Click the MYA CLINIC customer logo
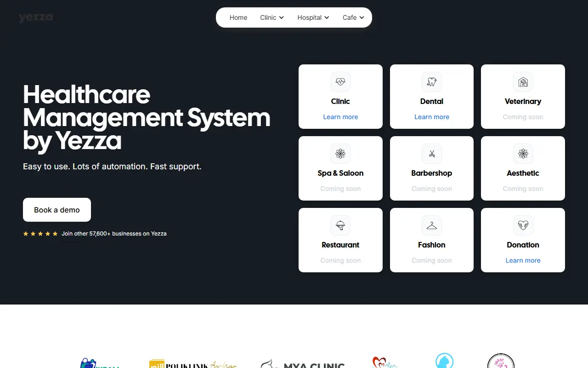 [303, 364]
